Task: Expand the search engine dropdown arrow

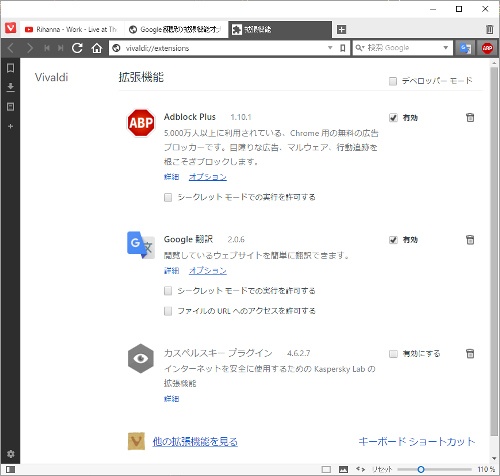Action: [446, 48]
